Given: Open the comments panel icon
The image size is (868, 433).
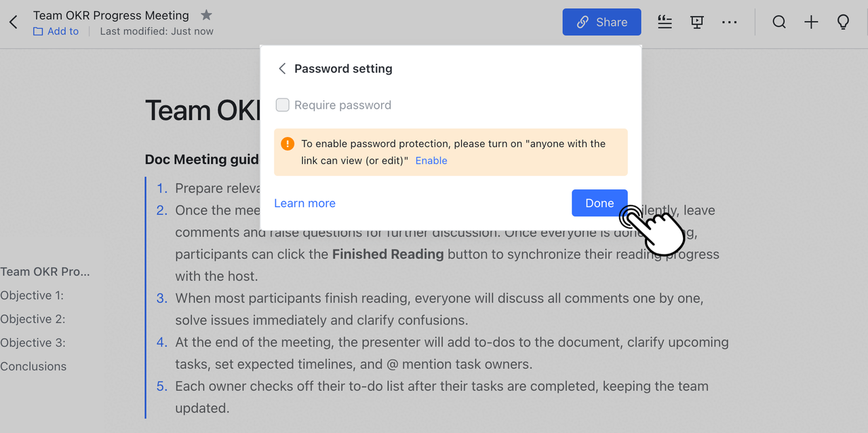Looking at the screenshot, I should (665, 22).
